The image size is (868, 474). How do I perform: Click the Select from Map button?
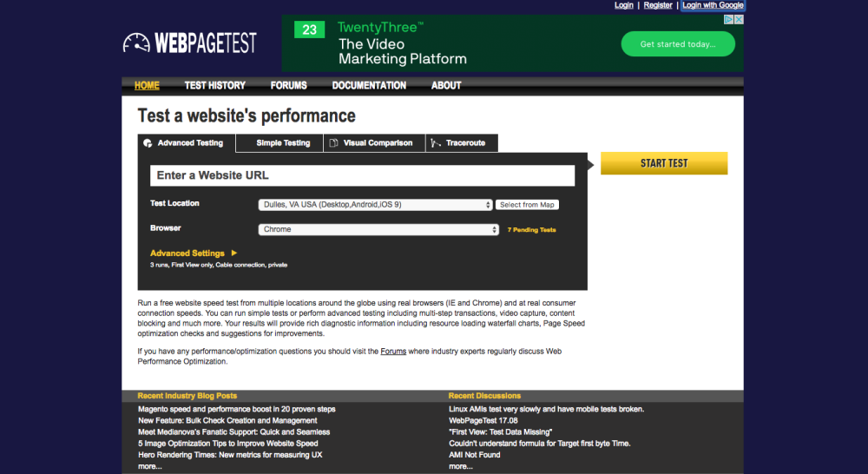click(x=527, y=205)
